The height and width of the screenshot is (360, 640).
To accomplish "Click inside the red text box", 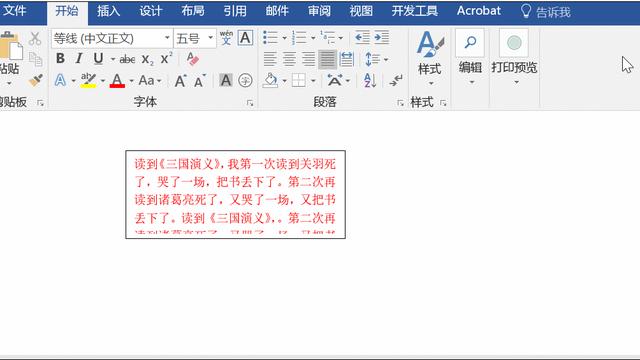I will click(236, 194).
